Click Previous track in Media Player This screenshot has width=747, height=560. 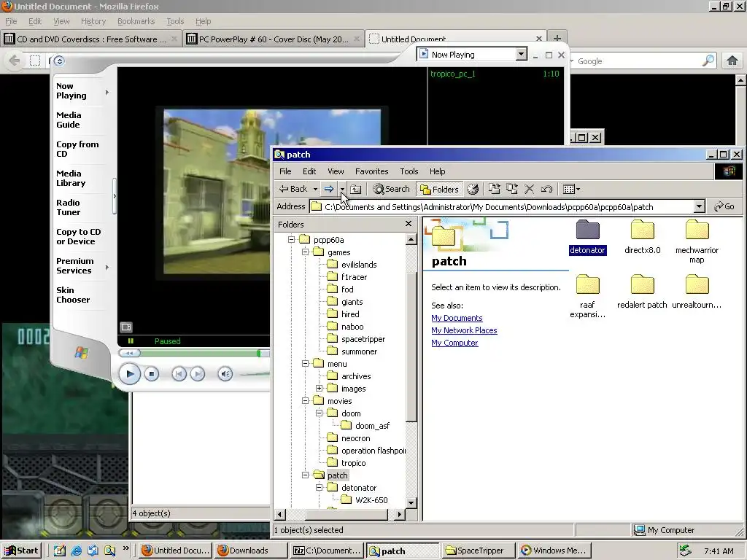(x=179, y=374)
